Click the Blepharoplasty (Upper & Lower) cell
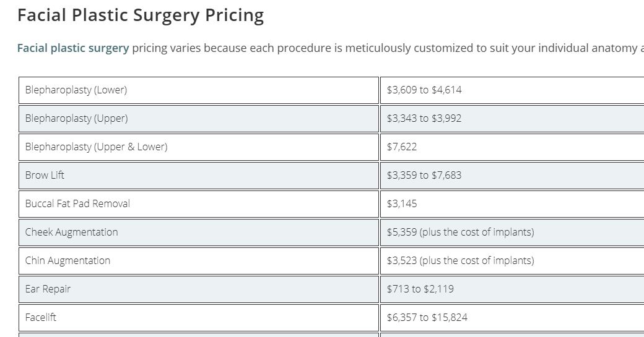The width and height of the screenshot is (644, 337). pyautogui.click(x=199, y=147)
